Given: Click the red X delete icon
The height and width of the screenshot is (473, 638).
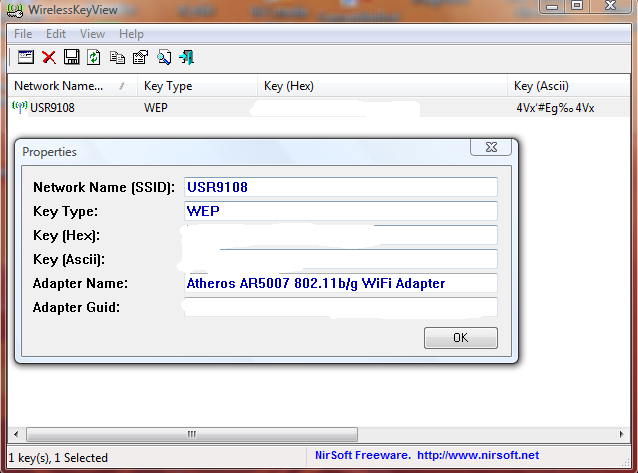Looking at the screenshot, I should (49, 57).
